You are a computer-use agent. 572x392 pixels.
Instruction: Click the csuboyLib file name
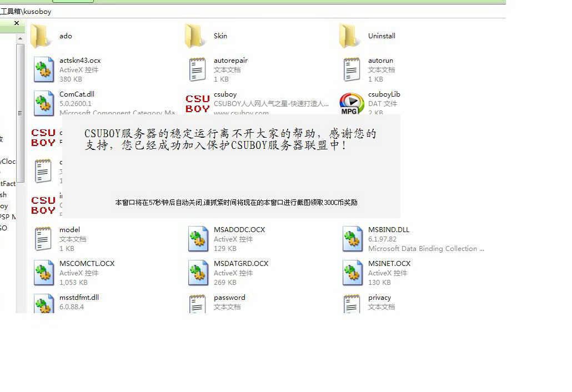384,94
